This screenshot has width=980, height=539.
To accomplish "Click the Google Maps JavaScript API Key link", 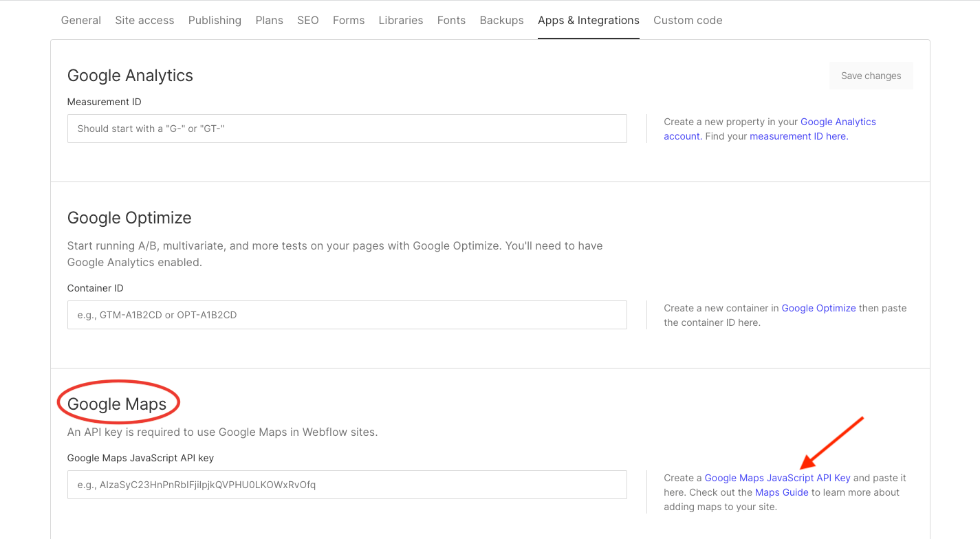I will point(776,477).
